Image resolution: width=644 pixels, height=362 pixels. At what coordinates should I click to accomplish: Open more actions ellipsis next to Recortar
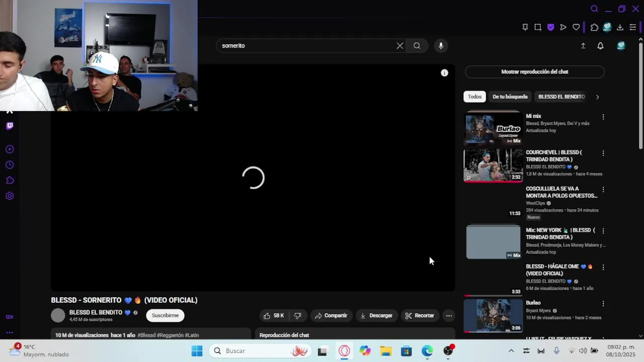pyautogui.click(x=449, y=316)
